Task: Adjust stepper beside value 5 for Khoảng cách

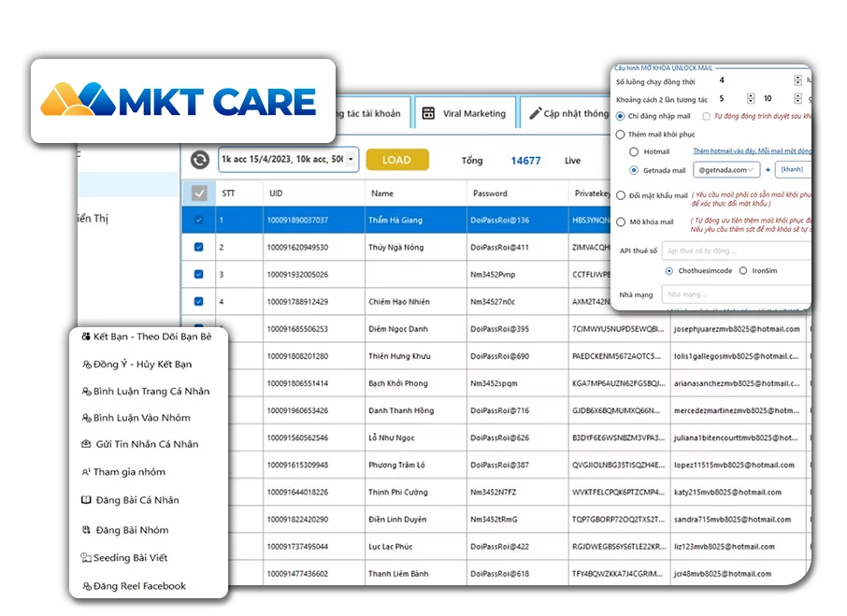Action: pos(751,98)
